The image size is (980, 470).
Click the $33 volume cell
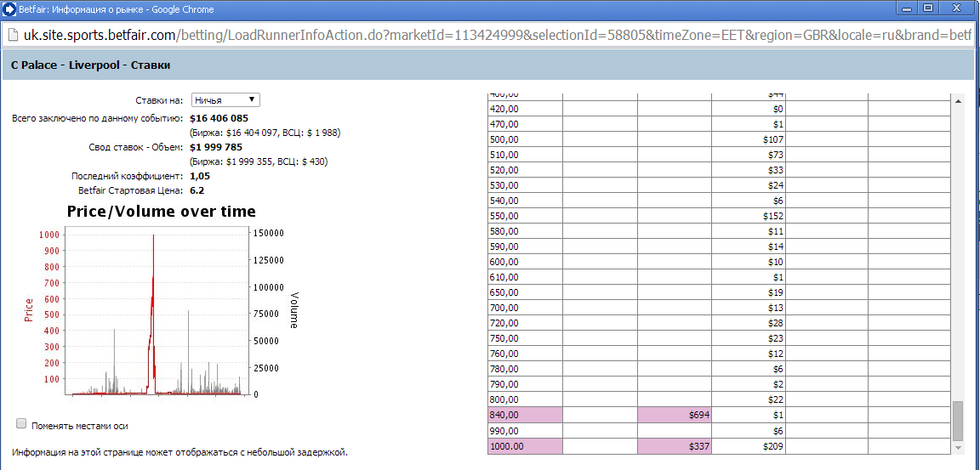pos(749,170)
